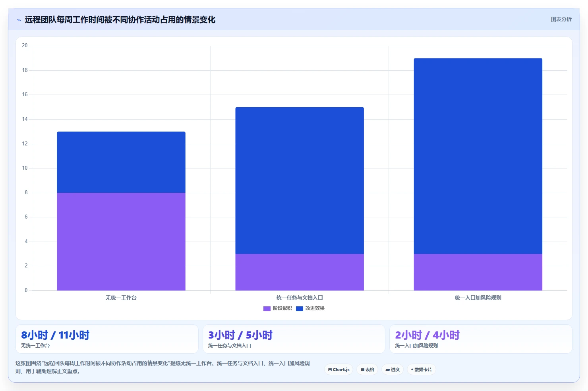Click purple 阶段累积 legend color box
The height and width of the screenshot is (391, 588).
pyautogui.click(x=267, y=308)
